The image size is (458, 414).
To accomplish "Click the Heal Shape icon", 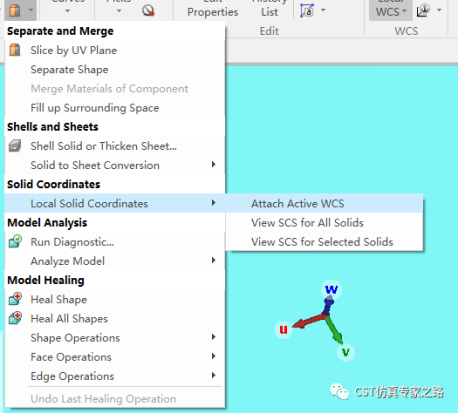I will pyautogui.click(x=15, y=299).
